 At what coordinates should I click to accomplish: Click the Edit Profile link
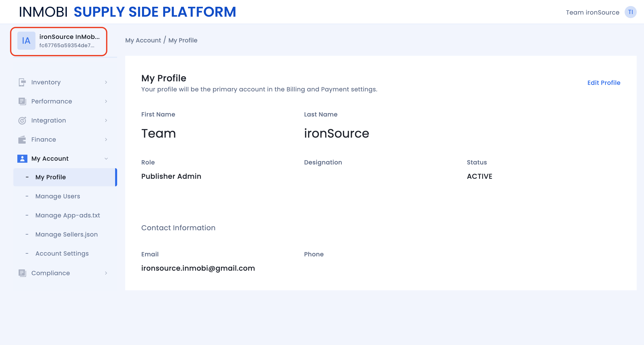604,83
